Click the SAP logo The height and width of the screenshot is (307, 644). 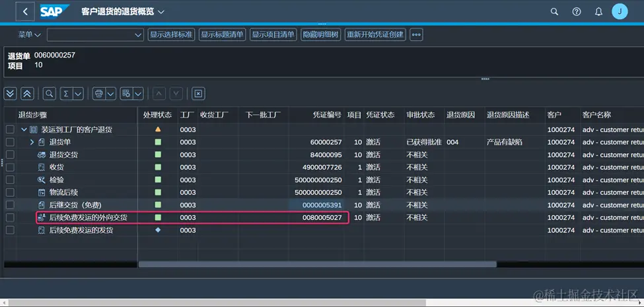coord(54,11)
